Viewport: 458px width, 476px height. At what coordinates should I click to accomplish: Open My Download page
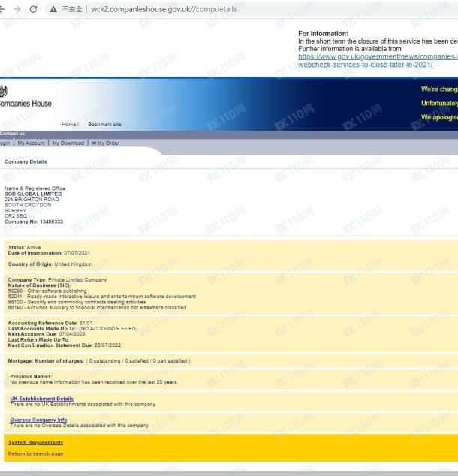[68, 143]
